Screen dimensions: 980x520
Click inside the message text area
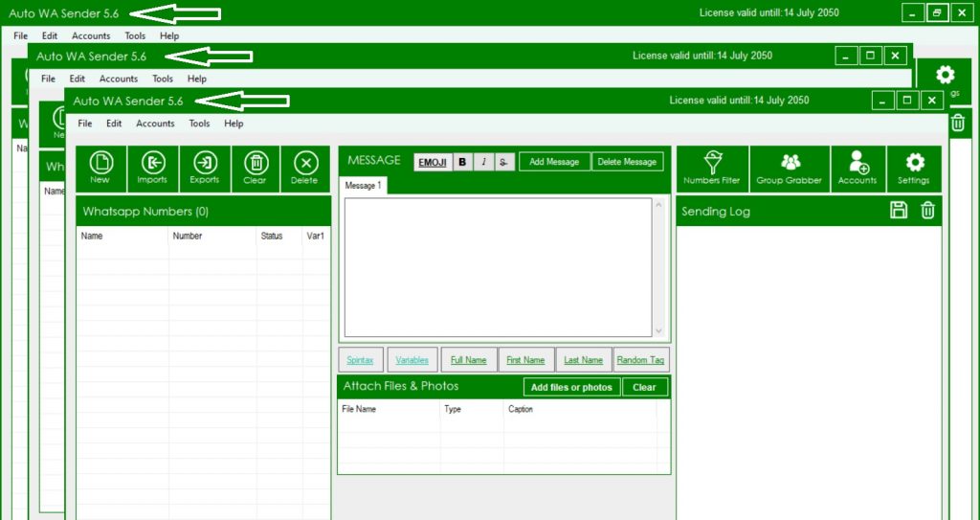498,266
